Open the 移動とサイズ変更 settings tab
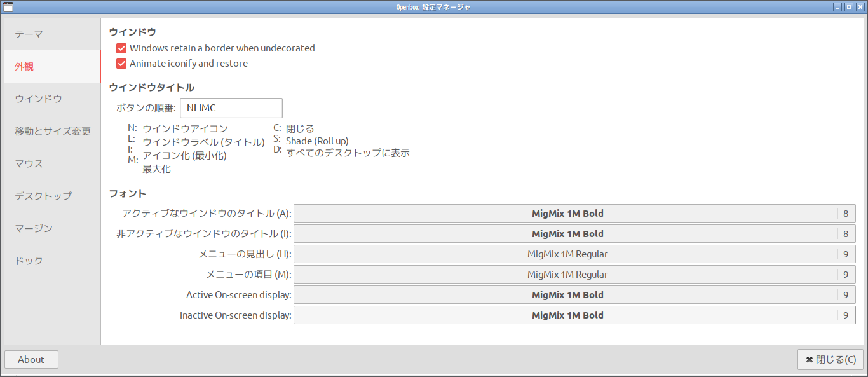 51,132
